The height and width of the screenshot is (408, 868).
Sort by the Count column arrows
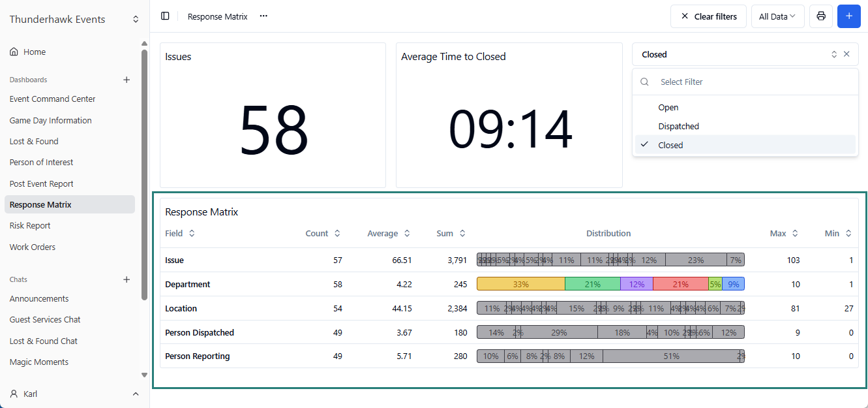(337, 233)
